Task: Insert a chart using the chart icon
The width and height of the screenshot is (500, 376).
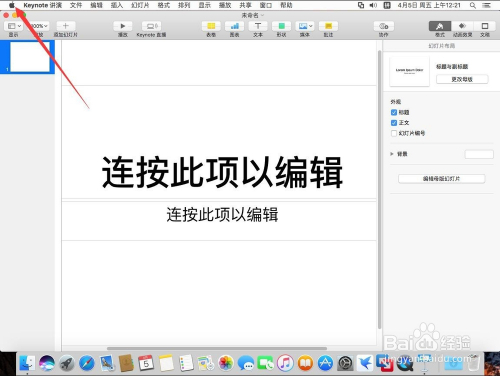Action: pos(234,26)
